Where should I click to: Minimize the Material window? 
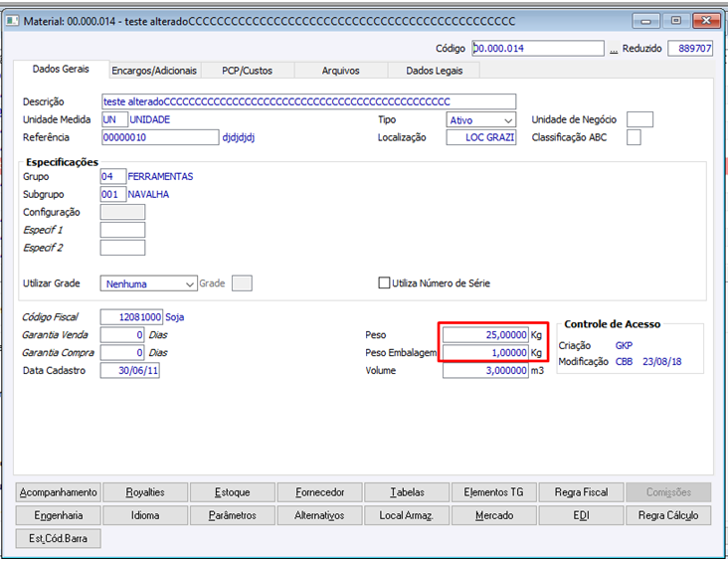[645, 21]
